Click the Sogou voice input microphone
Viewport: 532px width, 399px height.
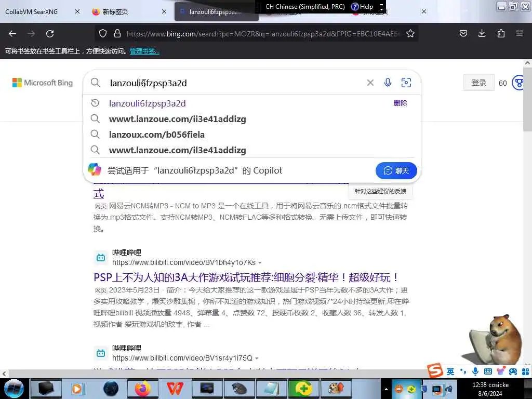click(475, 371)
